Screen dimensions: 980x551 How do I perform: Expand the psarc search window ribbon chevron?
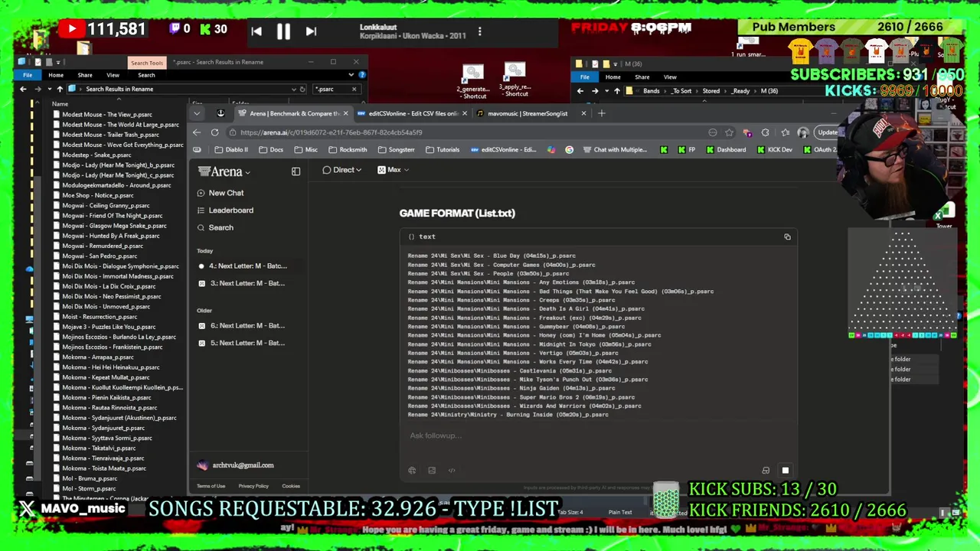point(351,75)
